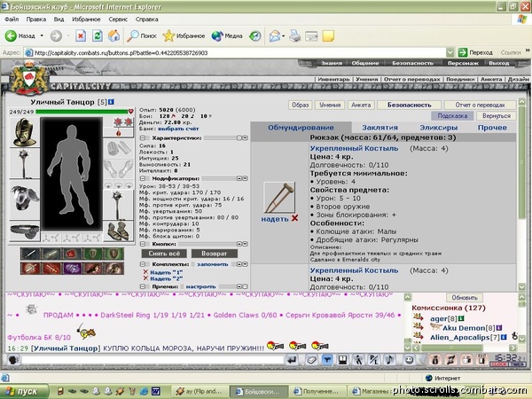
Task: Click the Возврат button
Action: [x=215, y=254]
